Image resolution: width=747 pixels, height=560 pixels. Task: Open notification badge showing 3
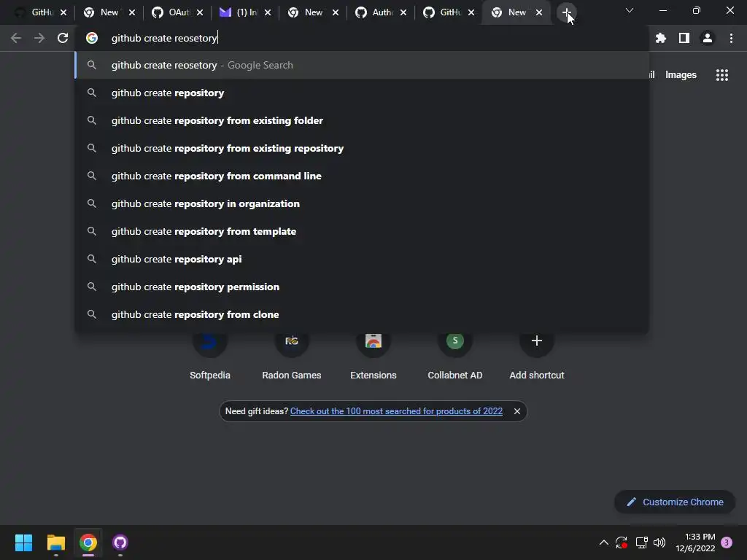(x=727, y=542)
